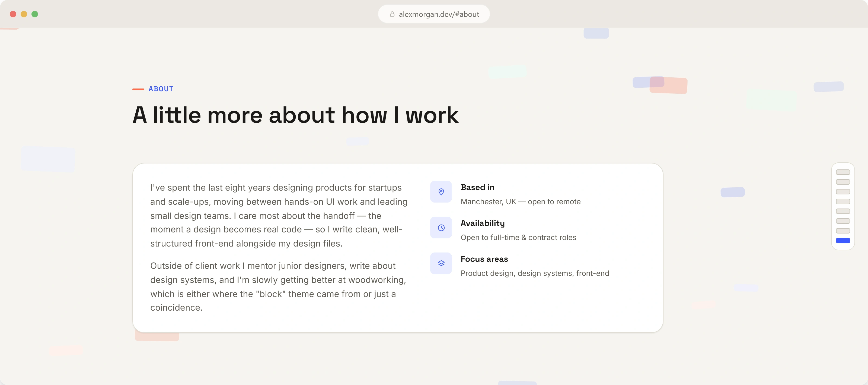Viewport: 868px width, 385px height.
Task: Click the layers icon beside Focus areas
Action: tap(441, 263)
